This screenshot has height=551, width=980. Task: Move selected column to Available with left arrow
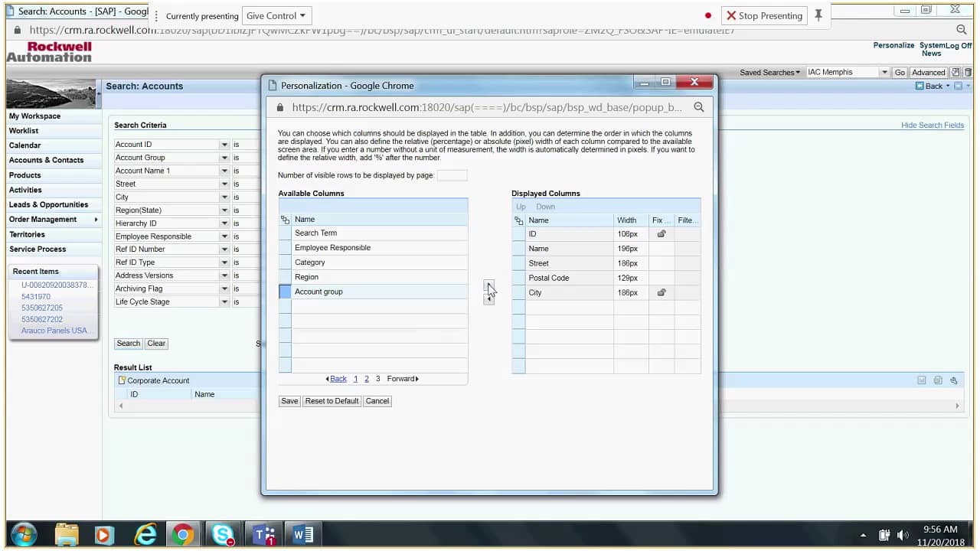click(489, 299)
